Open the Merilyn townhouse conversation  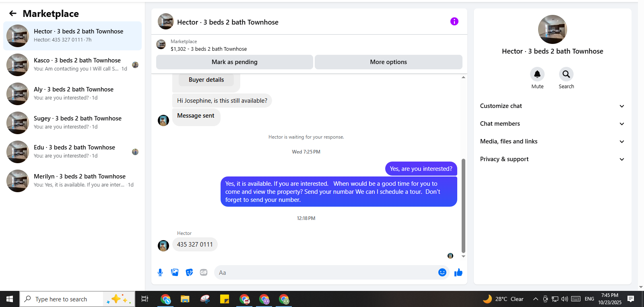[72, 181]
